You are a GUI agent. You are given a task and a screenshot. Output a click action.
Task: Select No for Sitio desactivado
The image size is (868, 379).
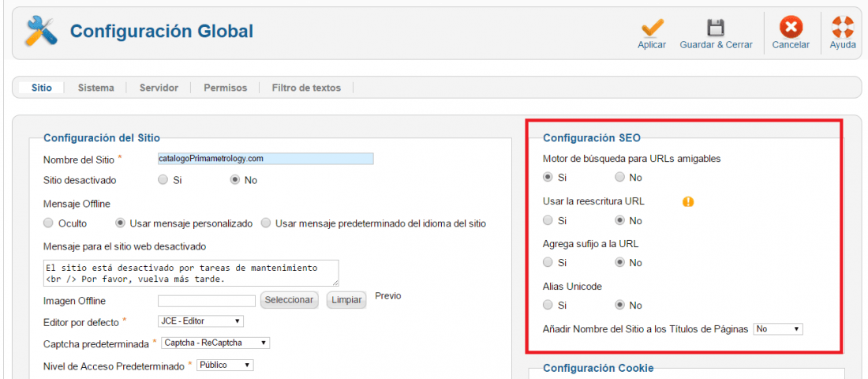tap(234, 179)
